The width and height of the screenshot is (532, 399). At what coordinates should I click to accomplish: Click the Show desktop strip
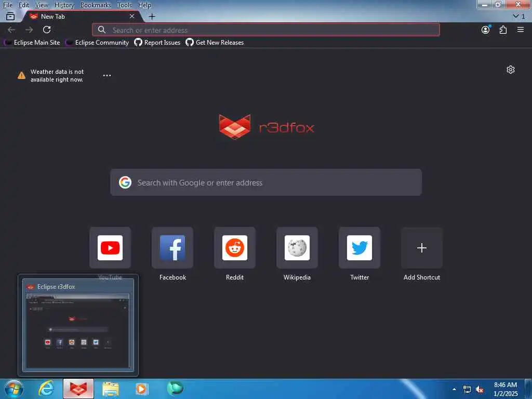pyautogui.click(x=528, y=389)
